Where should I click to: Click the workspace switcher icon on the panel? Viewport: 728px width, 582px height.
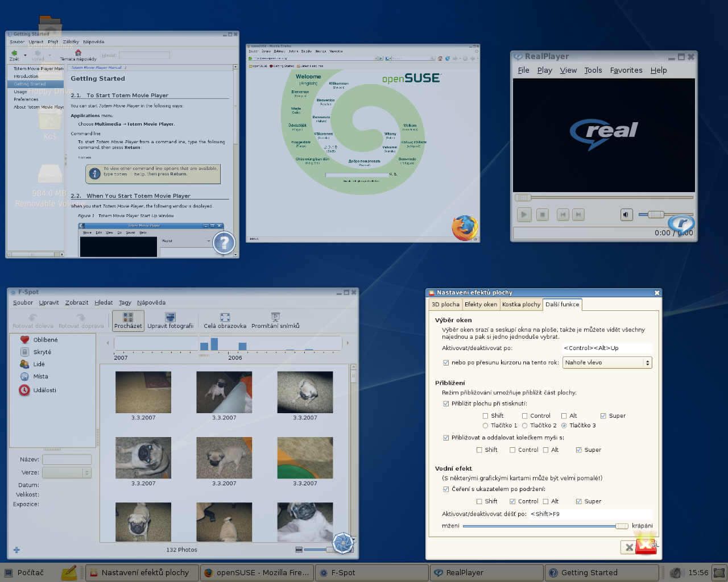click(719, 573)
